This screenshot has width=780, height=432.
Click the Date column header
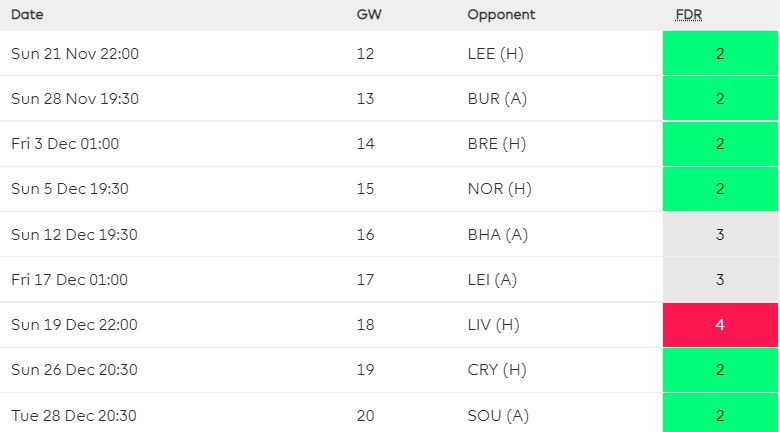coord(27,15)
